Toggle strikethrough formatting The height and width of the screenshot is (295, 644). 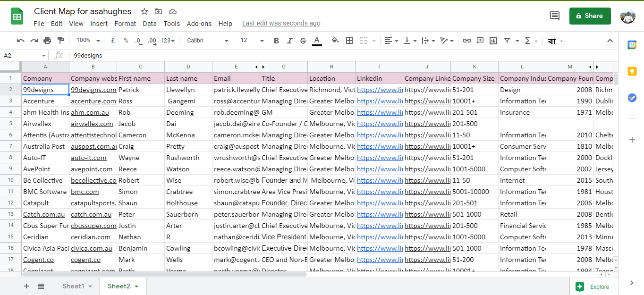click(x=303, y=41)
